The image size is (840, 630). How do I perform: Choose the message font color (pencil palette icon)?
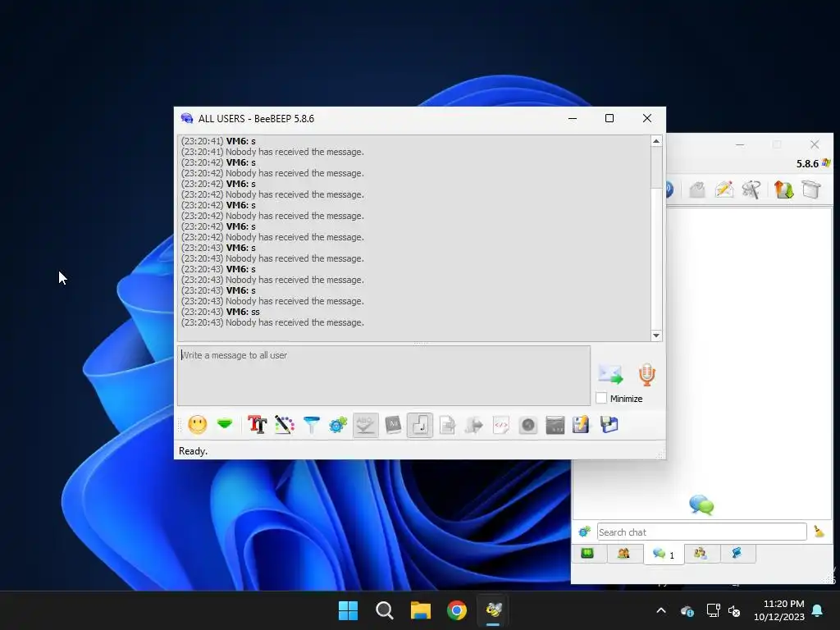pyautogui.click(x=285, y=425)
